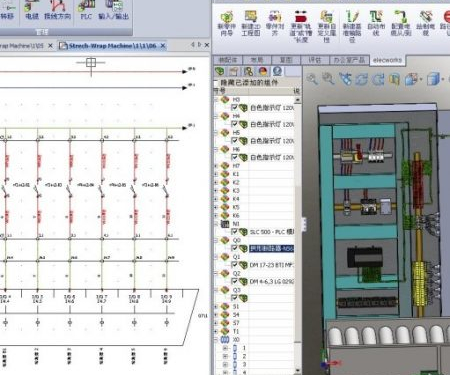Viewport: 450px width, 375px height.
Task: Click the blue cube display style icon
Action: (433, 79)
